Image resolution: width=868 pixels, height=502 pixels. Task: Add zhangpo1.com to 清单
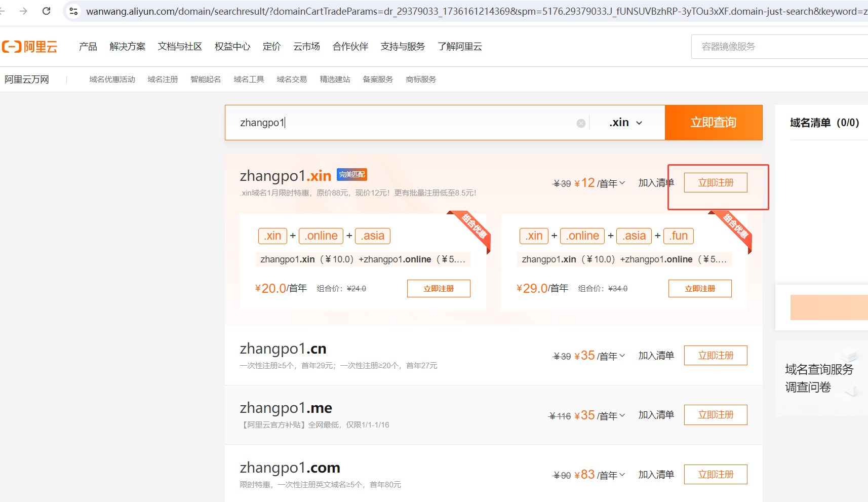click(x=656, y=475)
